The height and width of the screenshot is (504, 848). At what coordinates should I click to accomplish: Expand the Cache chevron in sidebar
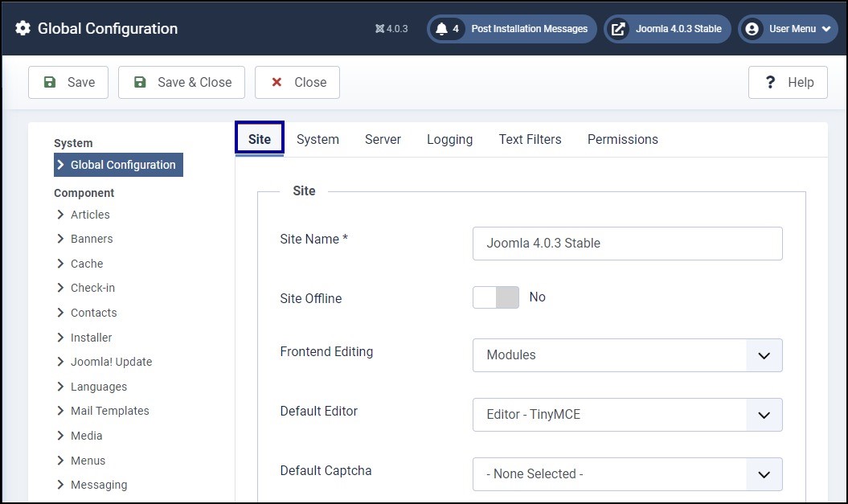coord(60,264)
